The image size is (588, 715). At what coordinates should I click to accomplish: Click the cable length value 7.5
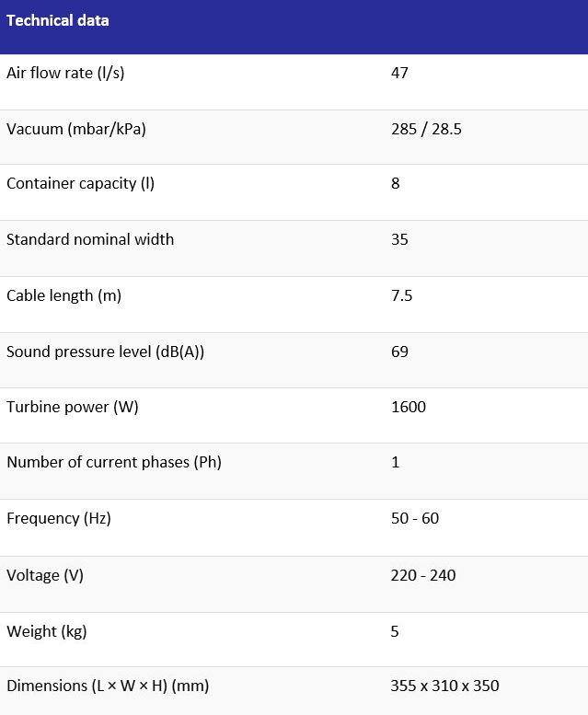(401, 295)
